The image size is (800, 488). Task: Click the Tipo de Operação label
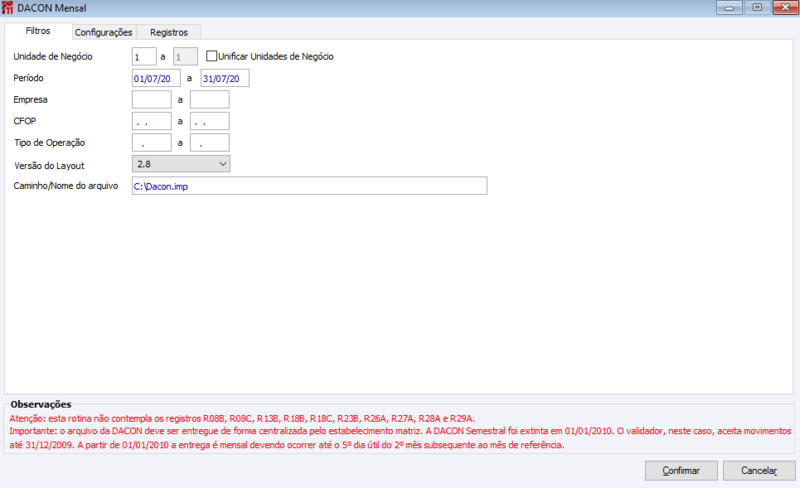(49, 143)
